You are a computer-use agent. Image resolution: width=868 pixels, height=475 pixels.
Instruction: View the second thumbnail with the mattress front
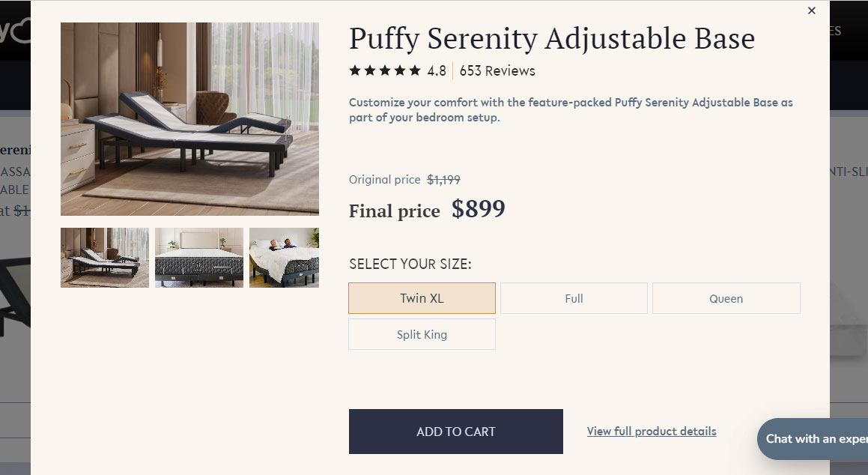tap(199, 258)
